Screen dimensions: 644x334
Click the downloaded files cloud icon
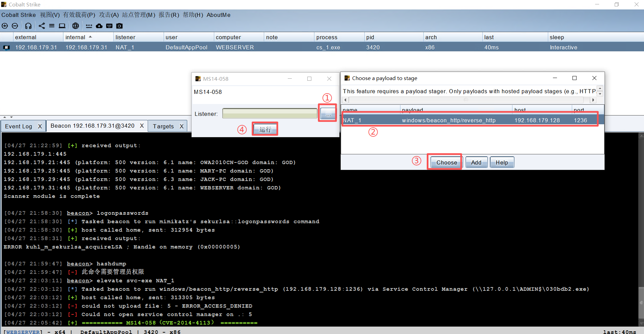pyautogui.click(x=99, y=26)
